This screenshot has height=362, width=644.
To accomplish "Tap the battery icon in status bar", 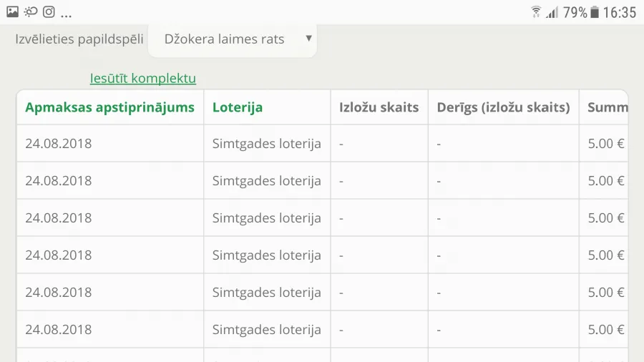I will coord(595,12).
